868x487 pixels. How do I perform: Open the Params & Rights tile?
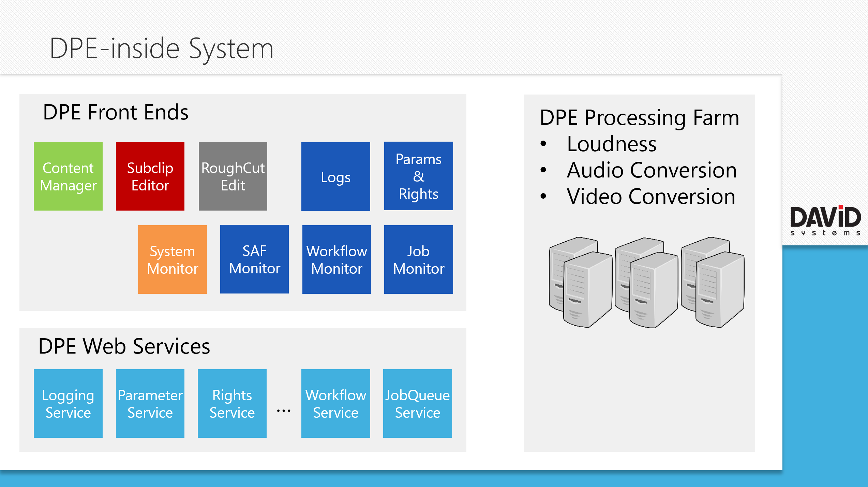(x=418, y=176)
